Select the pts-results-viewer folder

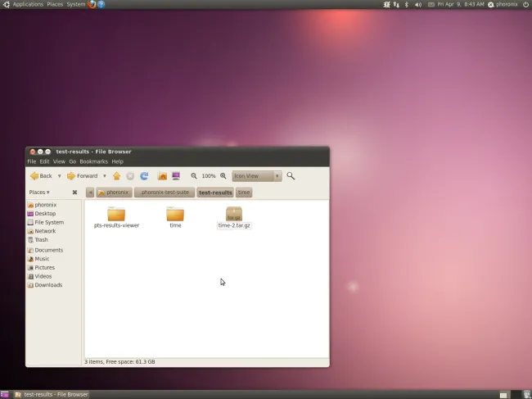(x=116, y=215)
